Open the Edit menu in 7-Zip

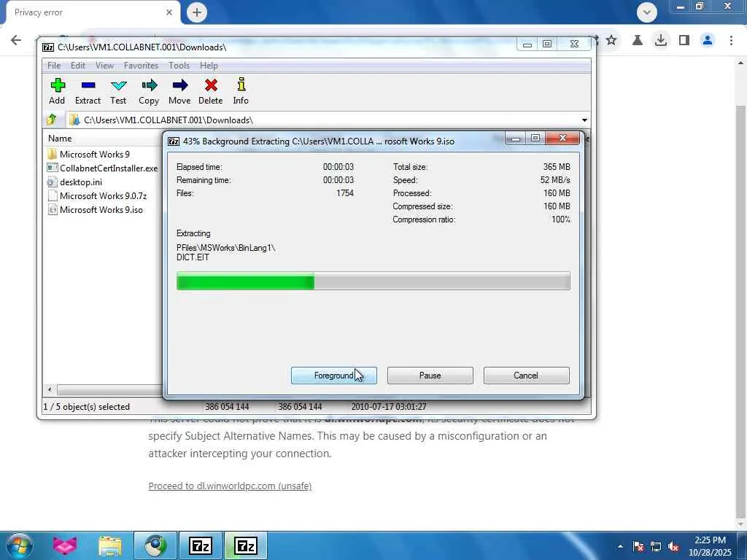pos(77,65)
